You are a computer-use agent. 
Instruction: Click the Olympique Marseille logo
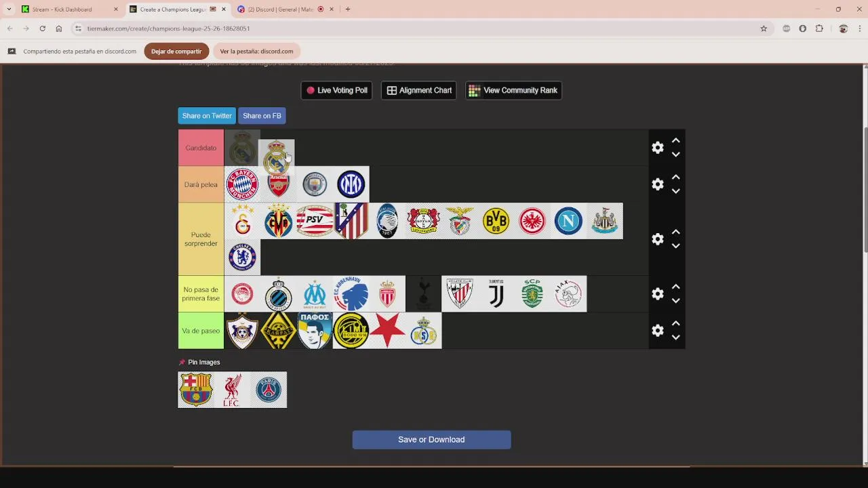(x=315, y=294)
